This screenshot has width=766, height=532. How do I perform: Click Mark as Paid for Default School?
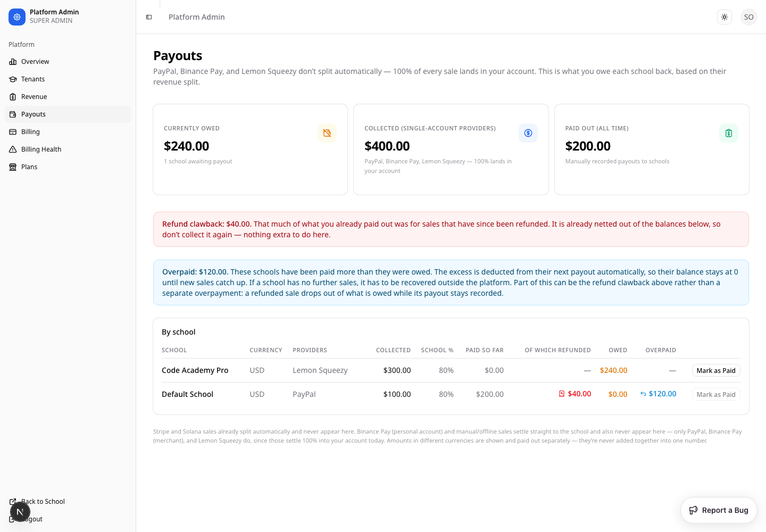tap(716, 394)
